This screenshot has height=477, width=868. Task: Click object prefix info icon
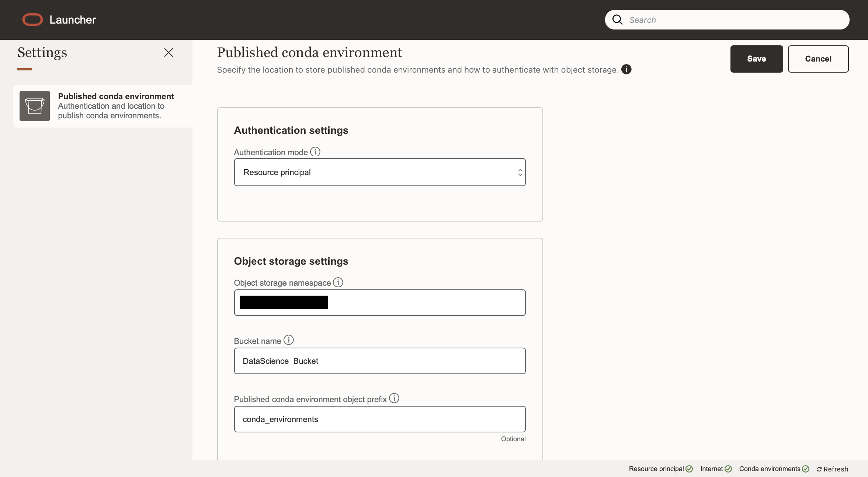(x=394, y=398)
